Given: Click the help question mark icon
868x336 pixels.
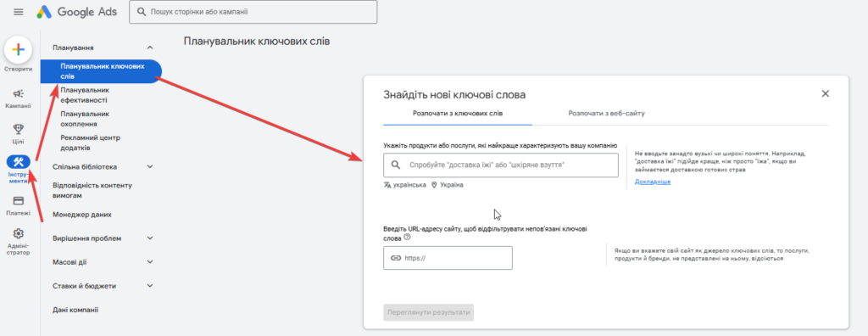Looking at the screenshot, I should [x=408, y=237].
